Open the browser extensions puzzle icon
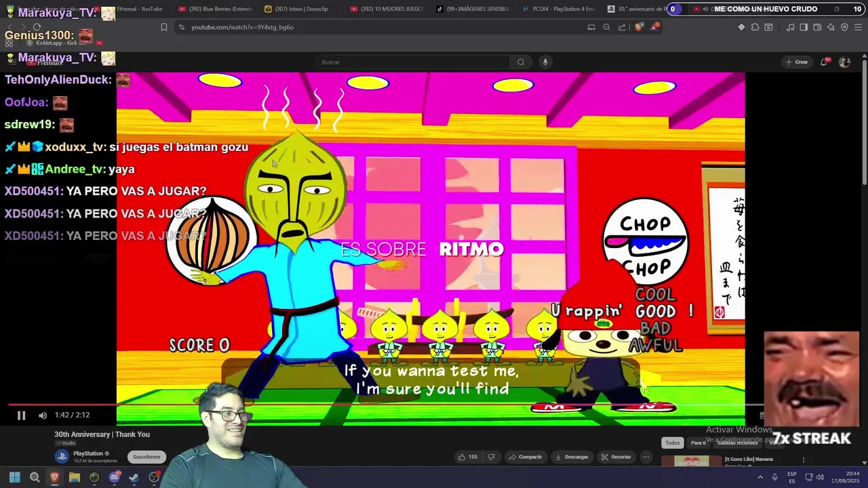The height and width of the screenshot is (488, 868). point(755,27)
